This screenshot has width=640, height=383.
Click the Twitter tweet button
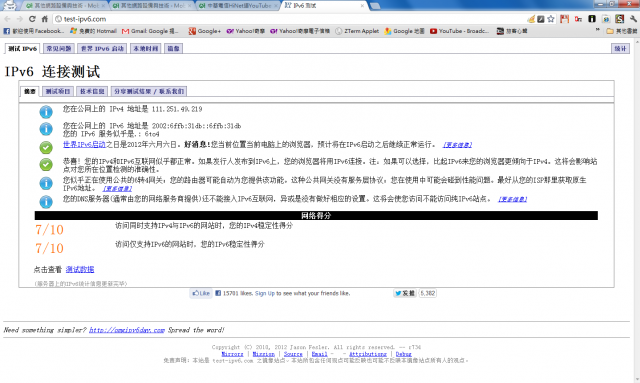404,293
